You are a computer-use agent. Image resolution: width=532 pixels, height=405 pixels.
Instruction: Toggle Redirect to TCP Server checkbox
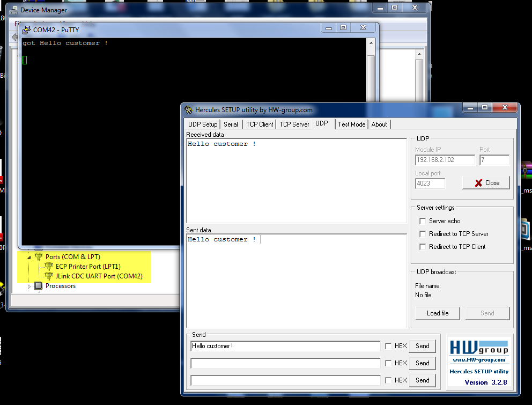coord(423,234)
